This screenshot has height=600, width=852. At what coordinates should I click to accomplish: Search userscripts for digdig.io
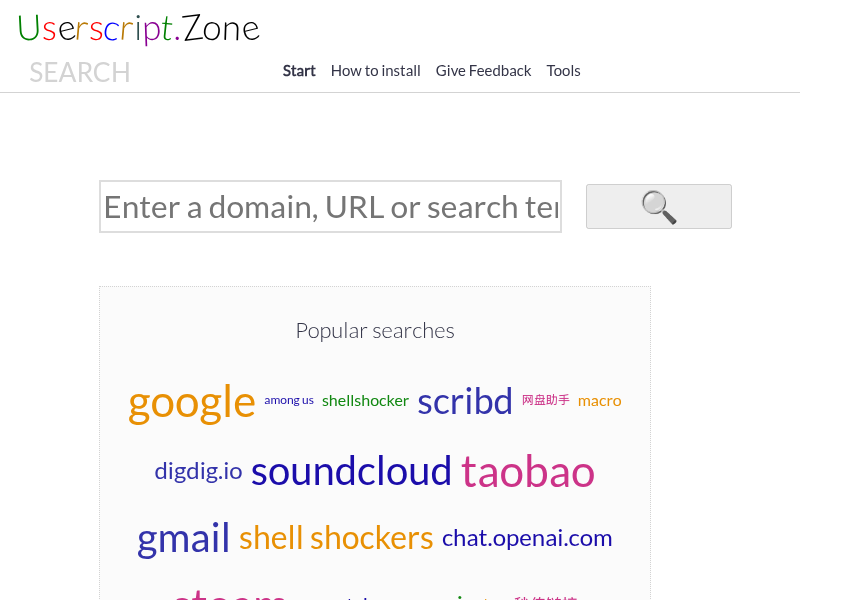[198, 471]
